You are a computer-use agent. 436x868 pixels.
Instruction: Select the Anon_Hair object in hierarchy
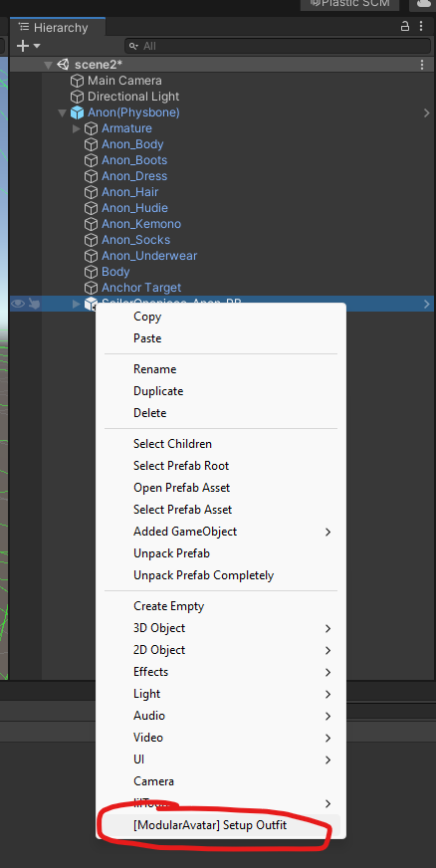pyautogui.click(x=129, y=192)
